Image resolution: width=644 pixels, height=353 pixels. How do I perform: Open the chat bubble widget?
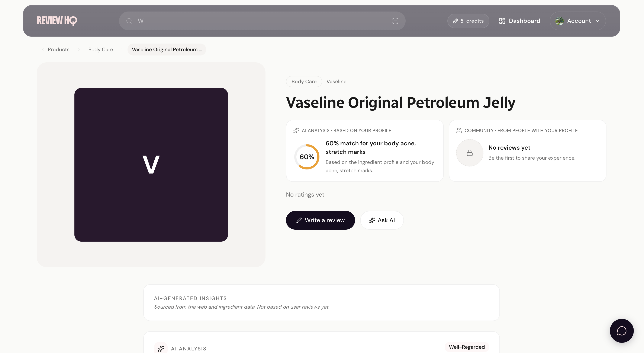point(621,331)
